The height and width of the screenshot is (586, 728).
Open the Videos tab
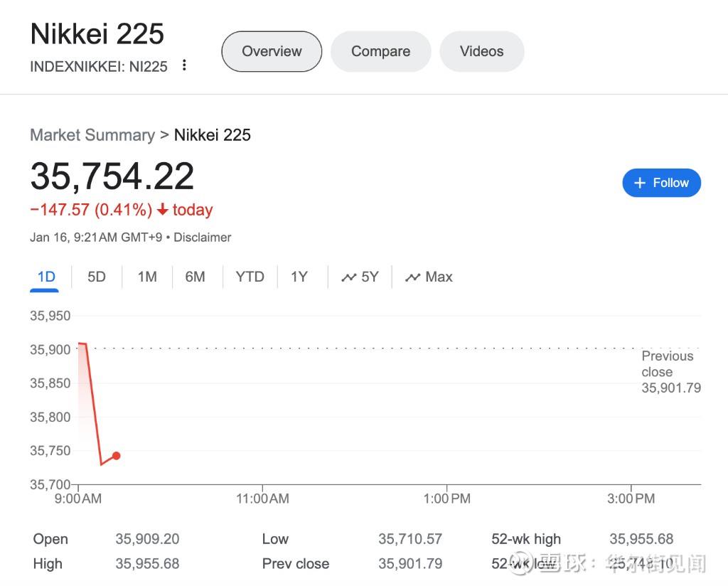(481, 51)
